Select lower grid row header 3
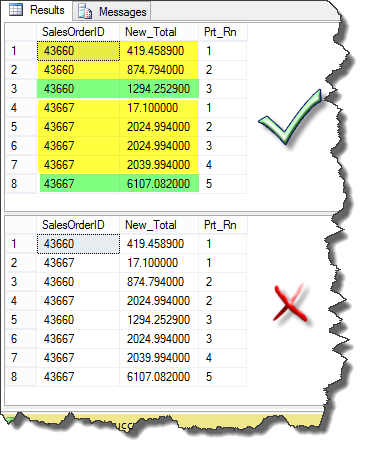 coord(21,282)
